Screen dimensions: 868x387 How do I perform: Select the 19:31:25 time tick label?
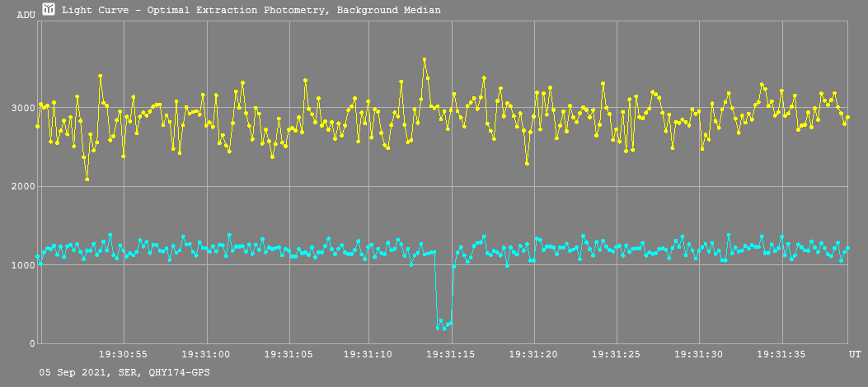(617, 354)
